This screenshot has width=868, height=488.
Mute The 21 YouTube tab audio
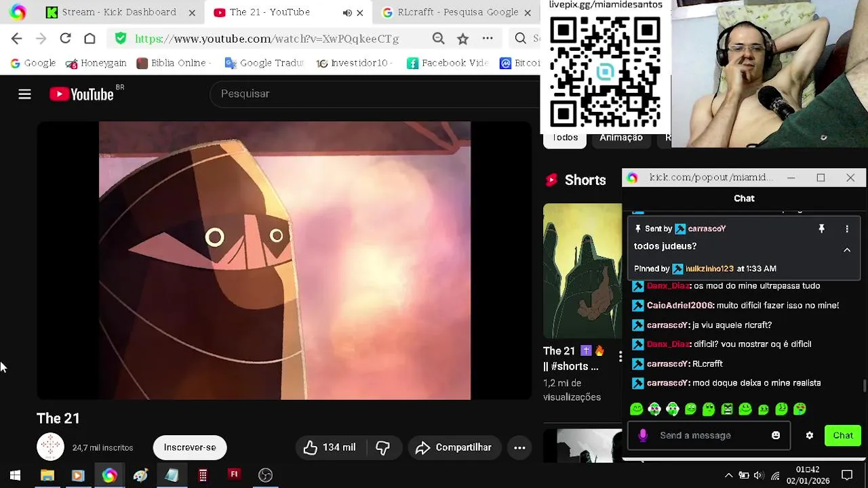[x=347, y=12]
